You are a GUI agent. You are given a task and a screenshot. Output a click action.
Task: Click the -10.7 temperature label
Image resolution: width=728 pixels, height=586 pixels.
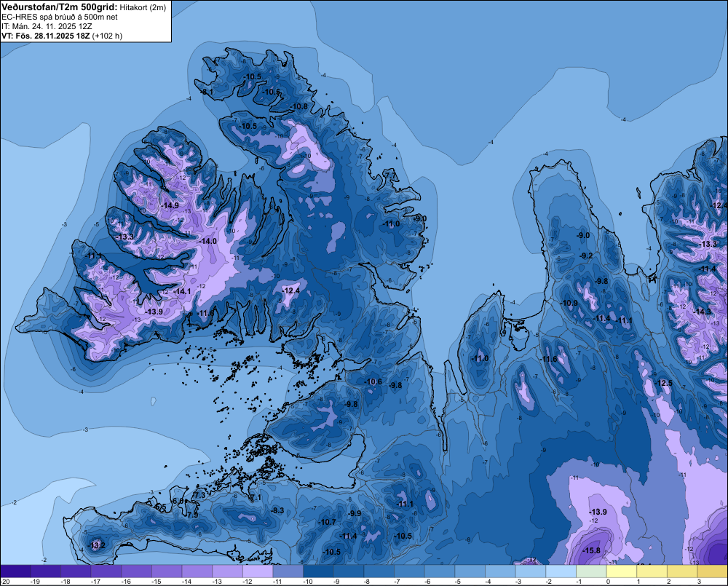(327, 523)
